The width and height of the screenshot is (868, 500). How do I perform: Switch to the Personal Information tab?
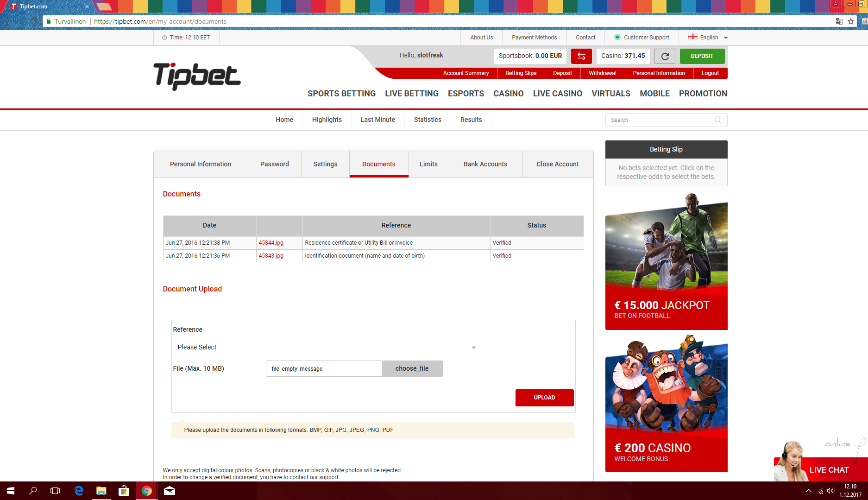[x=201, y=164]
